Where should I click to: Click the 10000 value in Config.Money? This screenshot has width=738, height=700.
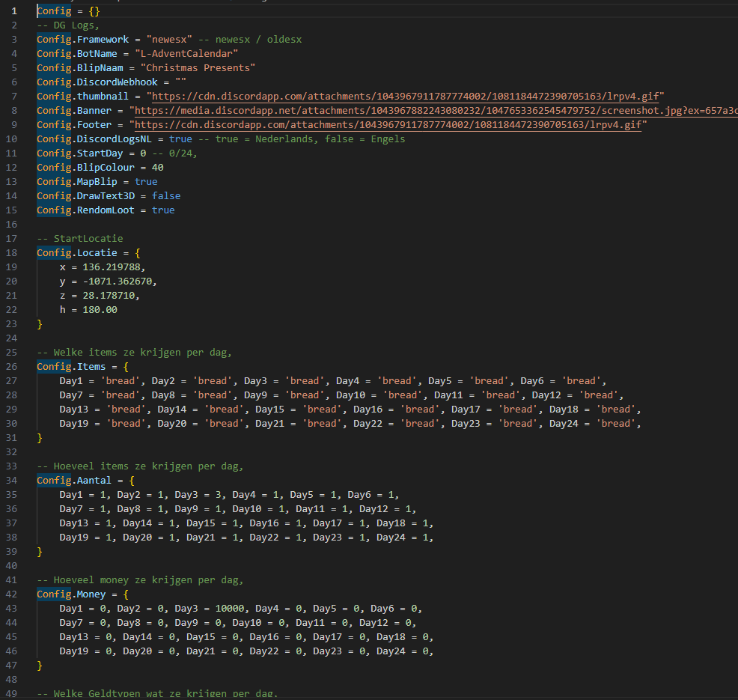230,608
